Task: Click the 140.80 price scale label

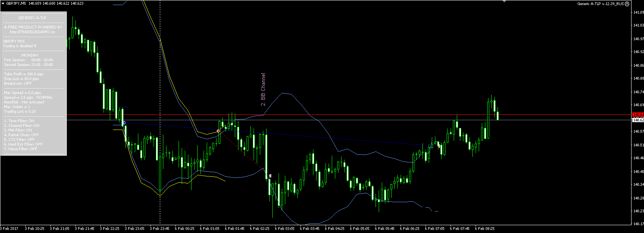Action: pos(639,78)
